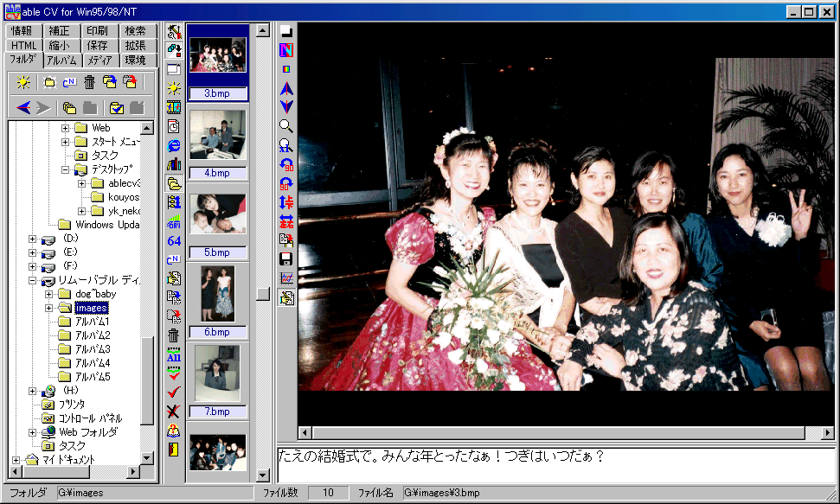The height and width of the screenshot is (504, 840).
Task: Click the Internet Explorer icon in thumbnail toolbar
Action: 173,145
